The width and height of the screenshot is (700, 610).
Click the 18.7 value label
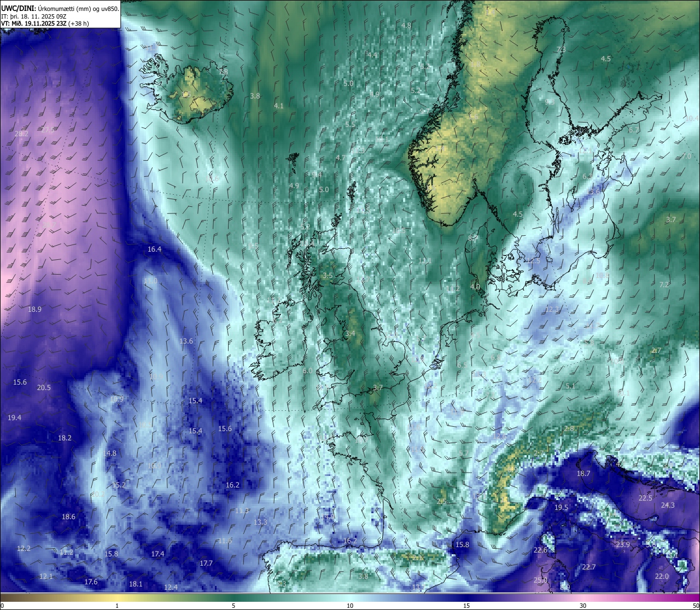(584, 474)
